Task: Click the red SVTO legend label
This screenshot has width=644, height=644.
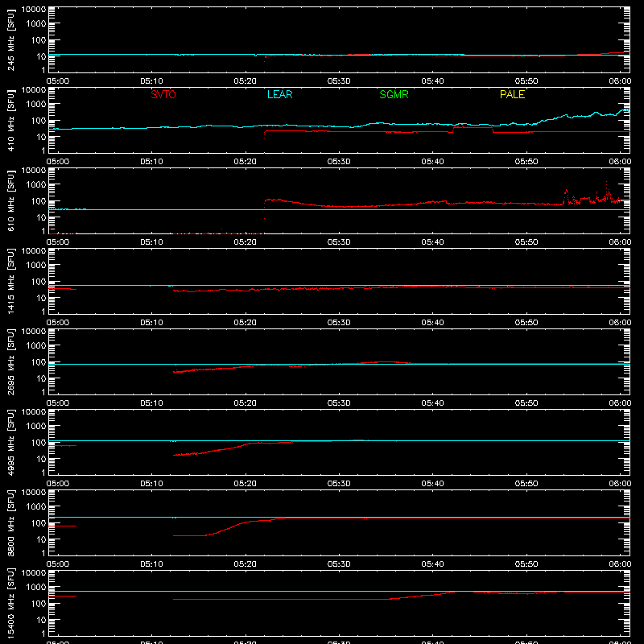Action: pyautogui.click(x=163, y=94)
